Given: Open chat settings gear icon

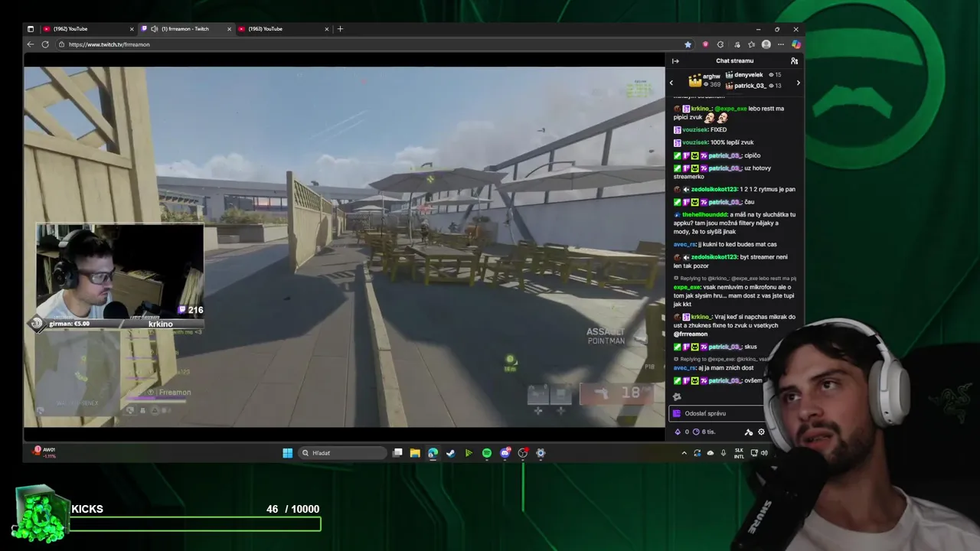Looking at the screenshot, I should (x=761, y=432).
